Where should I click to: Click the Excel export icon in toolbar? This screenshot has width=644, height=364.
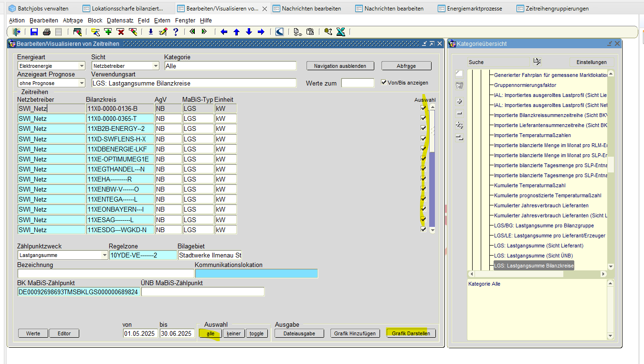(x=340, y=32)
